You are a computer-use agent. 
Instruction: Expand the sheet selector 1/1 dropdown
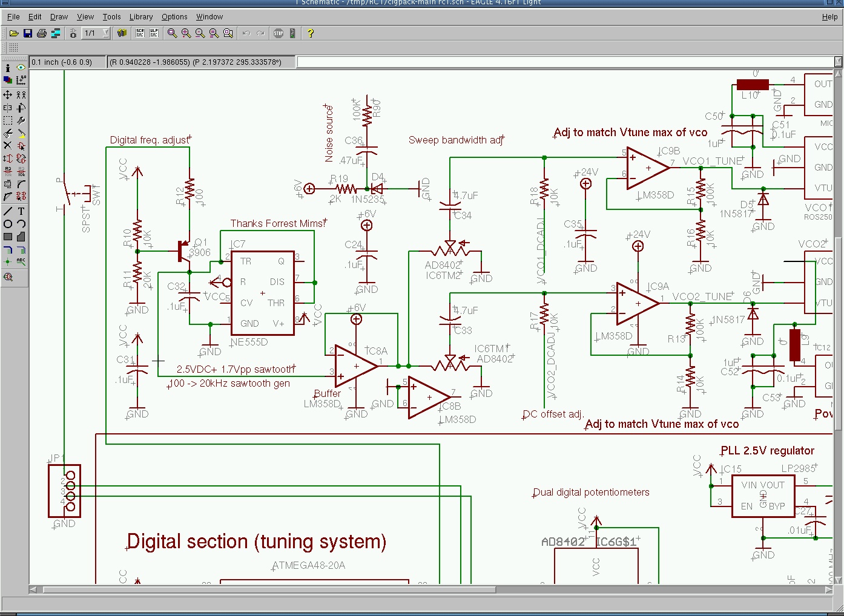(106, 33)
